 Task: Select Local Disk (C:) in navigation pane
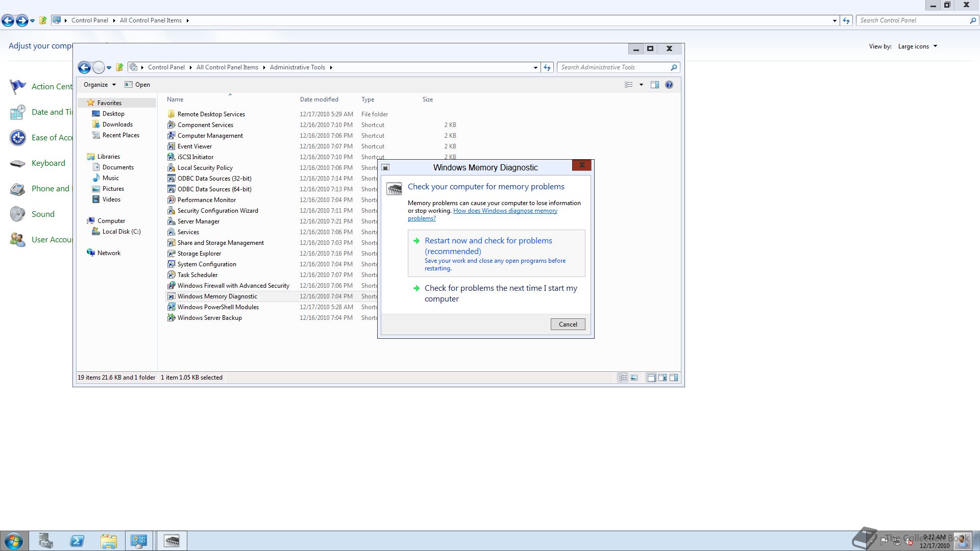coord(121,232)
